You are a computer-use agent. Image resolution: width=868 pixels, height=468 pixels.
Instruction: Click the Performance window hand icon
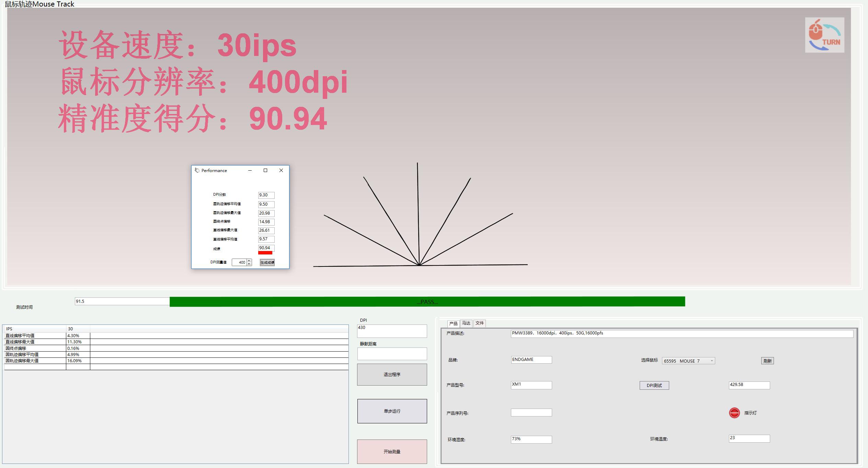coord(197,170)
